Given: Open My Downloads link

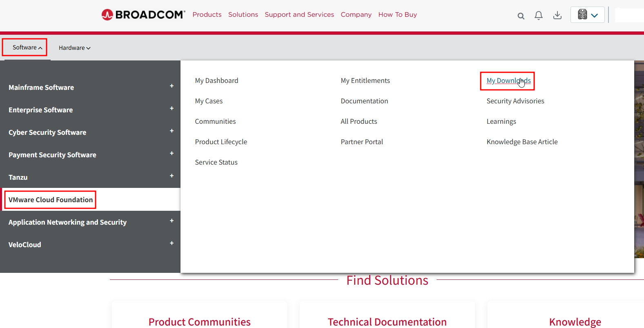Looking at the screenshot, I should point(508,80).
